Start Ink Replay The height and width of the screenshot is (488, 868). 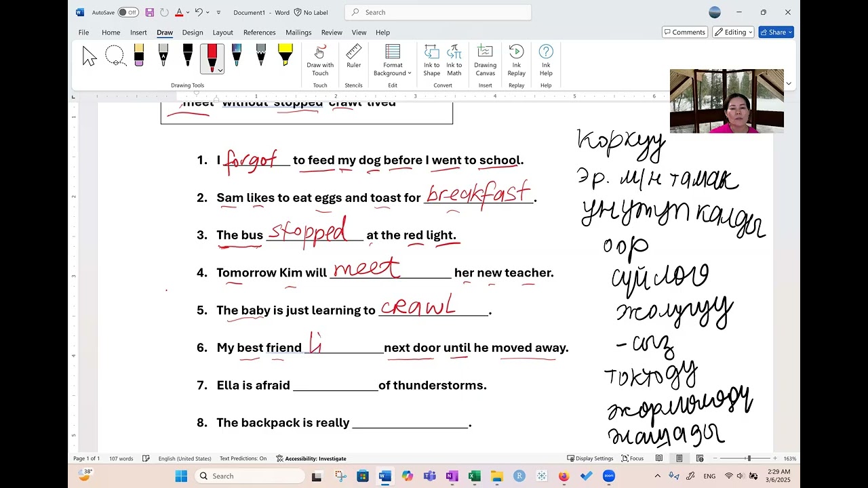click(517, 60)
